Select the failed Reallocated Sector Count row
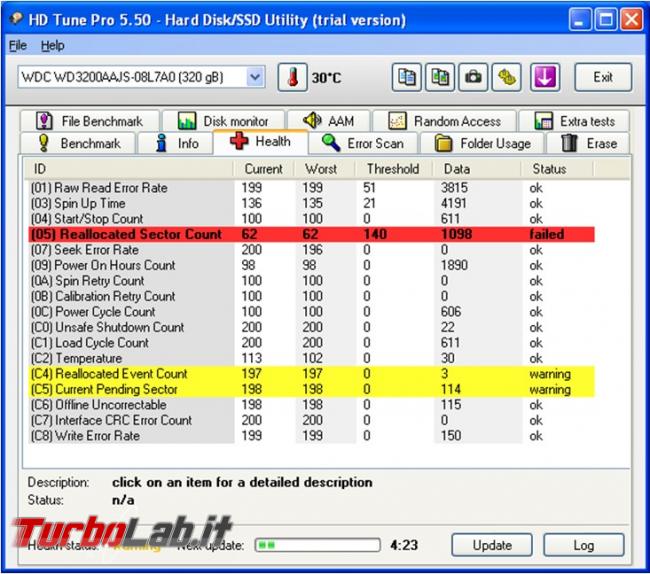650x574 pixels. (312, 234)
